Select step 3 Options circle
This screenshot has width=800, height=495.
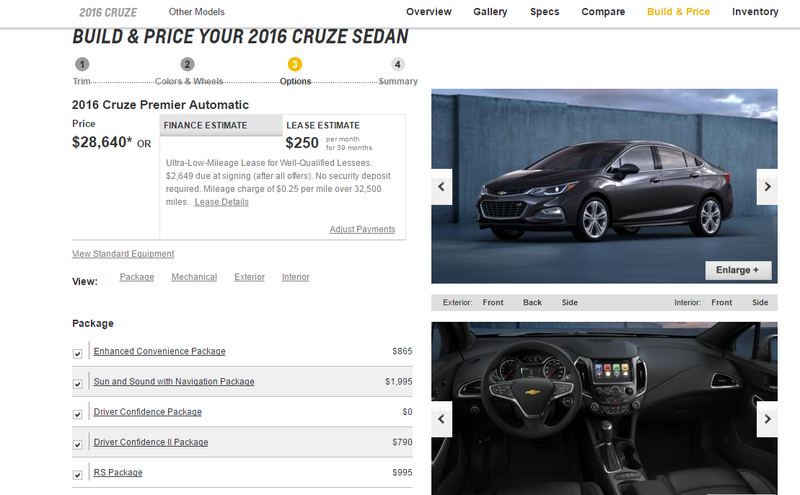point(295,64)
